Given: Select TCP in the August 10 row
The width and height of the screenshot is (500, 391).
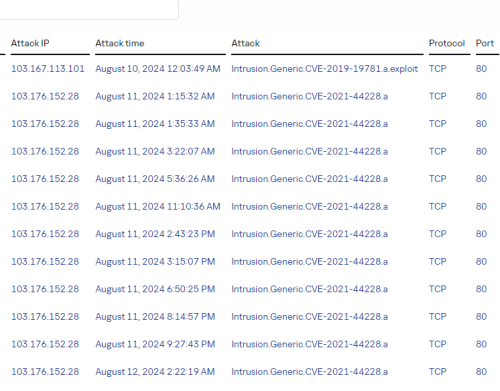Looking at the screenshot, I should pyautogui.click(x=437, y=69).
